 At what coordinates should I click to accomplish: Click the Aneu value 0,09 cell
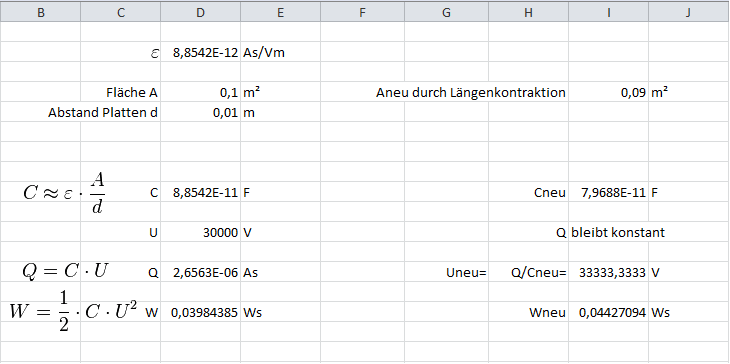tap(608, 93)
